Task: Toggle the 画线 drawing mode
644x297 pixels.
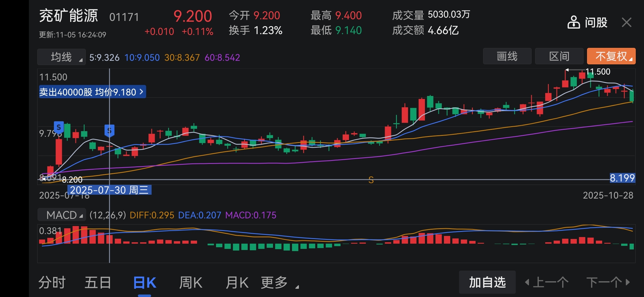Action: click(507, 56)
